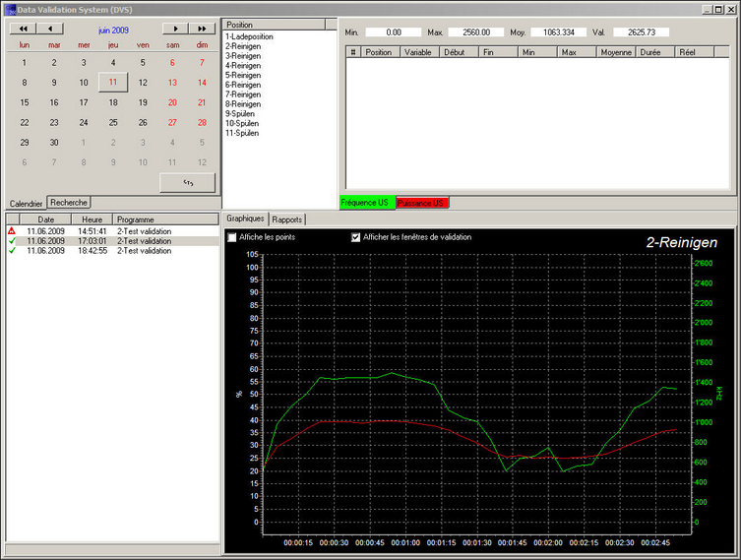Click the Variable column header in table
The width and height of the screenshot is (741, 560).
click(x=419, y=52)
